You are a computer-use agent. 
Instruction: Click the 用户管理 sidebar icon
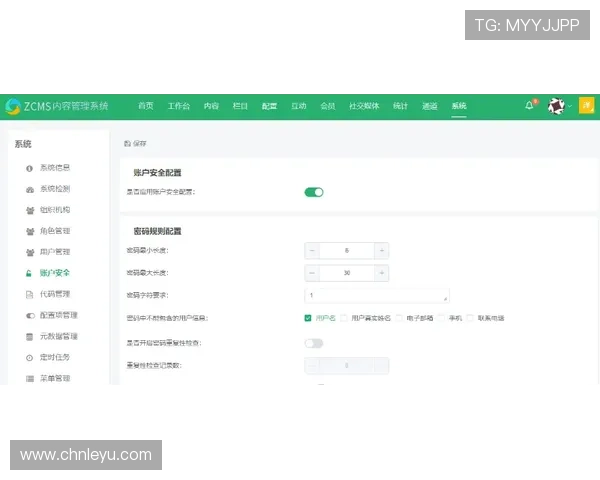click(30, 253)
